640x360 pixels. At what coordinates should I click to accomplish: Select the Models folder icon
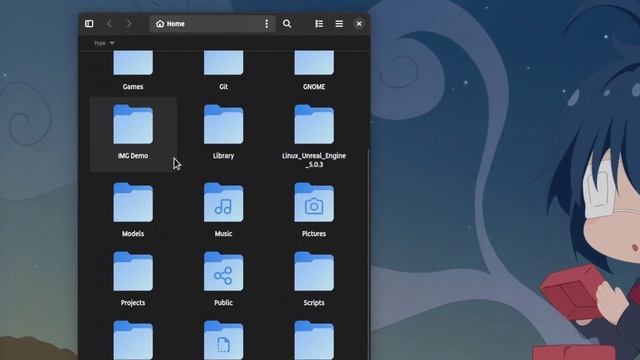coord(133,202)
